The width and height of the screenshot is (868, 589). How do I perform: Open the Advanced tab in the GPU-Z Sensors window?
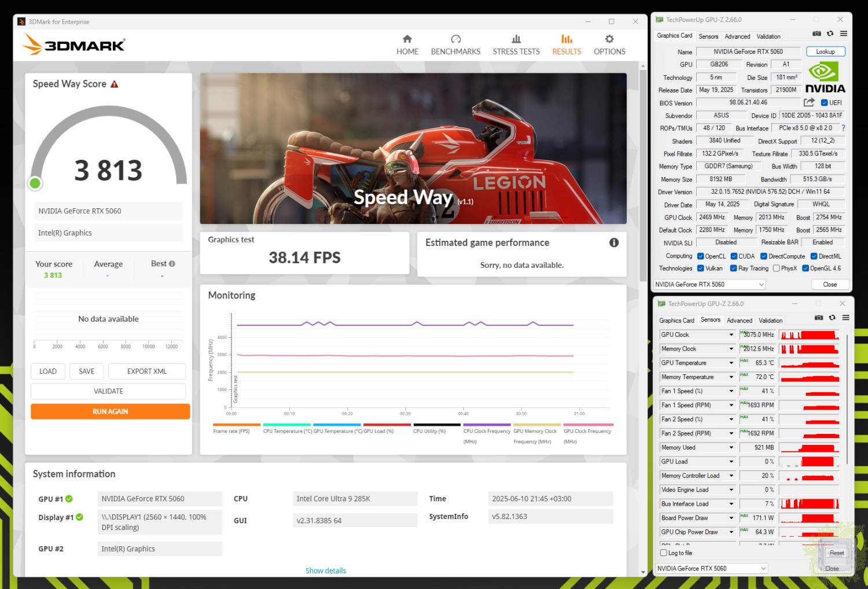740,321
